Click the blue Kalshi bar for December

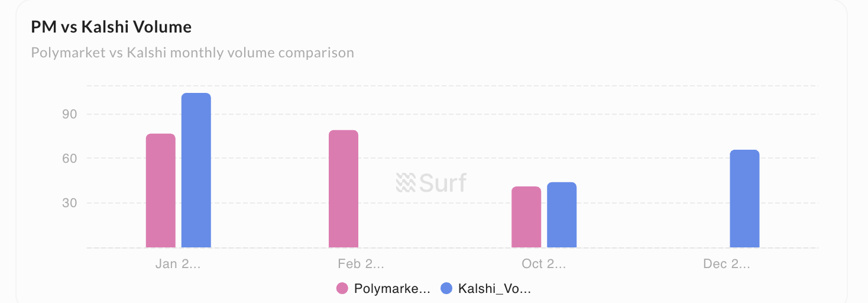744,199
